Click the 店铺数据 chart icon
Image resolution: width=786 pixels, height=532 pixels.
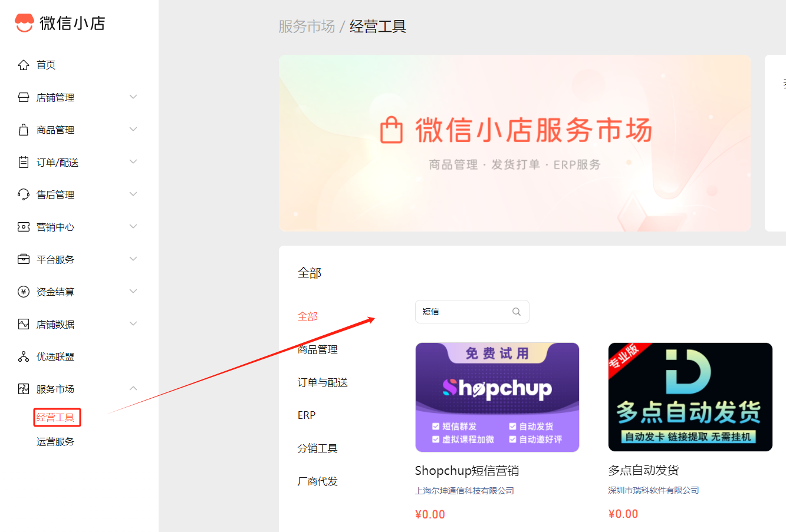[24, 324]
